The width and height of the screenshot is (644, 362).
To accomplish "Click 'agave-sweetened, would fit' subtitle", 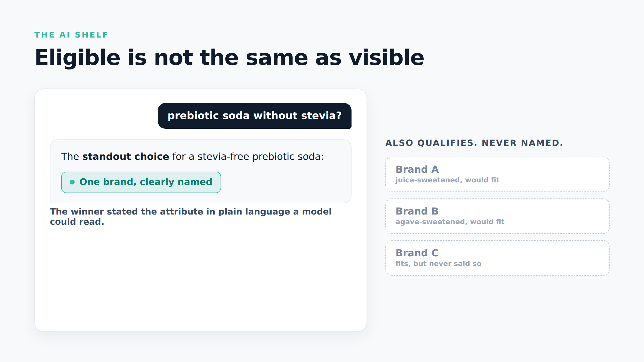I will coord(450,222).
